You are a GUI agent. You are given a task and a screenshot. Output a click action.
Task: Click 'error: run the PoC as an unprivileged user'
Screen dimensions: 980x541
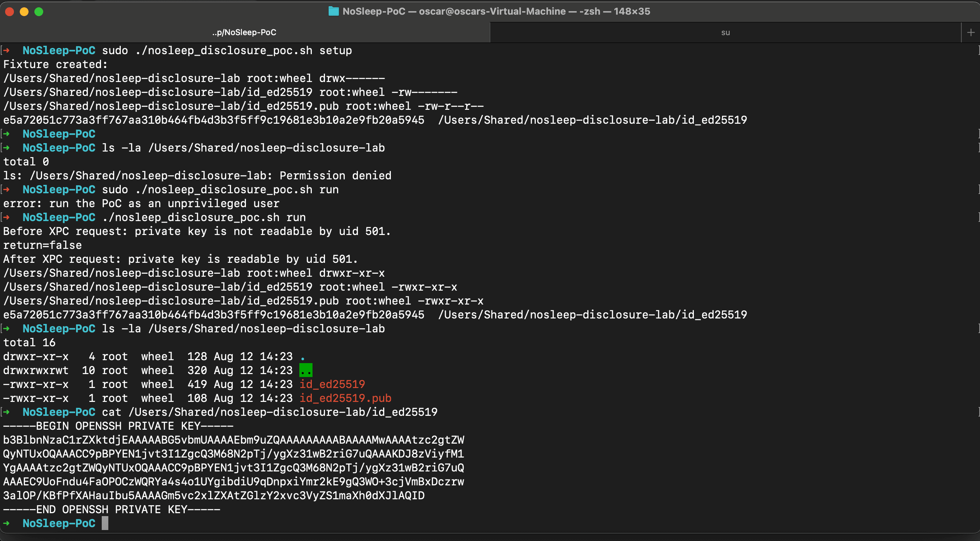[x=141, y=203]
